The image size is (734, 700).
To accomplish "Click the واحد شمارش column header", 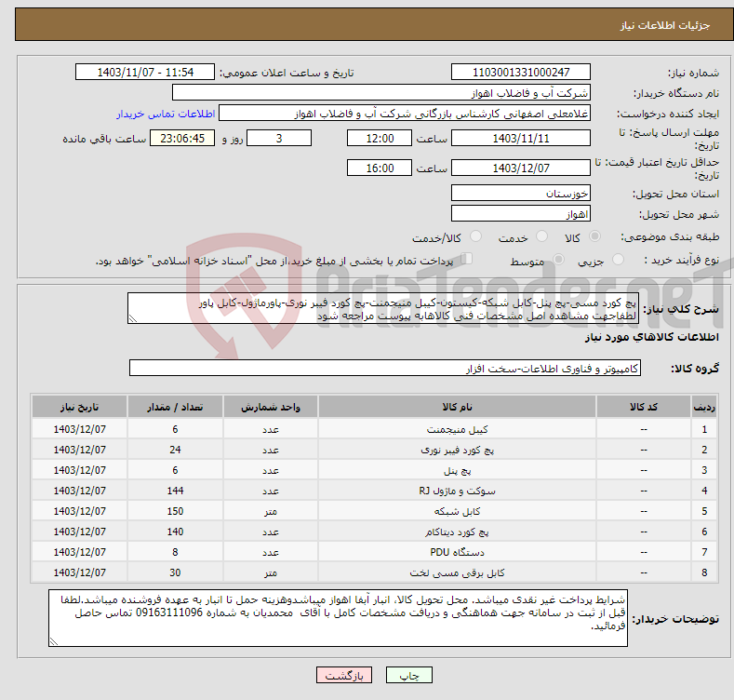I will (x=271, y=407).
